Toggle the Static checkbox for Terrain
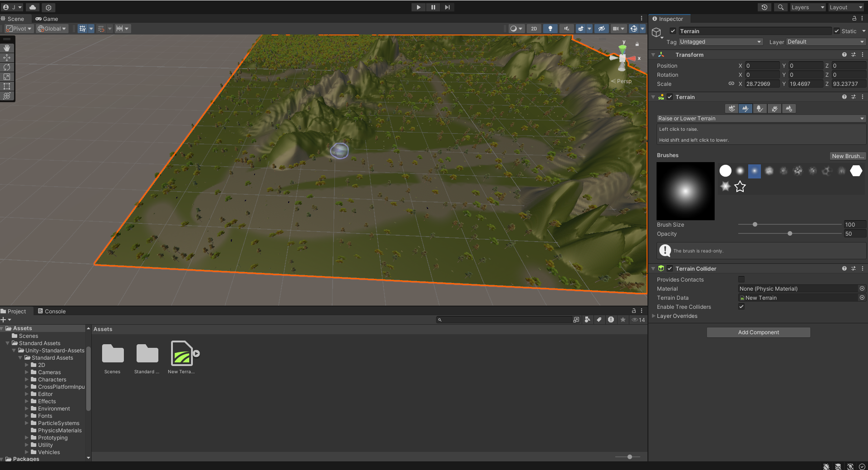 (x=837, y=31)
